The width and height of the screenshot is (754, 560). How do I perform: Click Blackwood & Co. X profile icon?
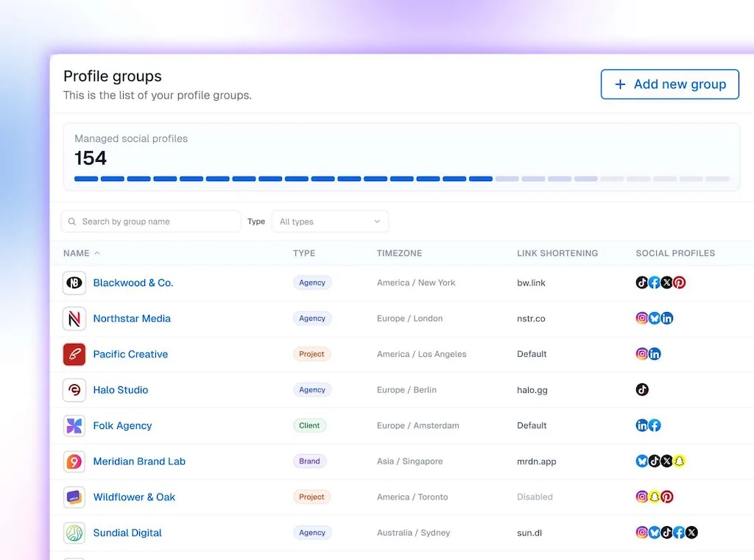point(666,283)
